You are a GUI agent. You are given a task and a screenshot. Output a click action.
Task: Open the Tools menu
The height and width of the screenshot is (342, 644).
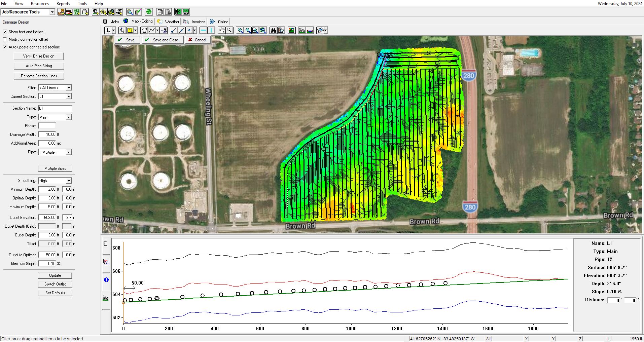coord(82,4)
